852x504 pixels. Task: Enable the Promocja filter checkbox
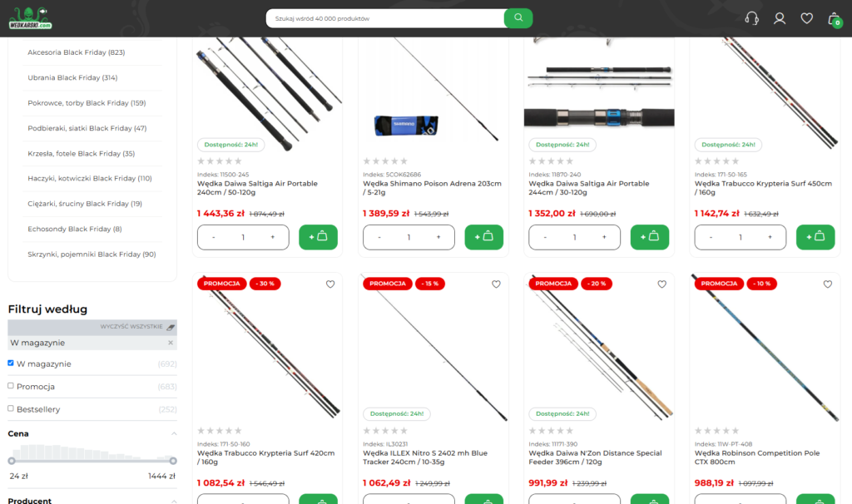coord(10,386)
